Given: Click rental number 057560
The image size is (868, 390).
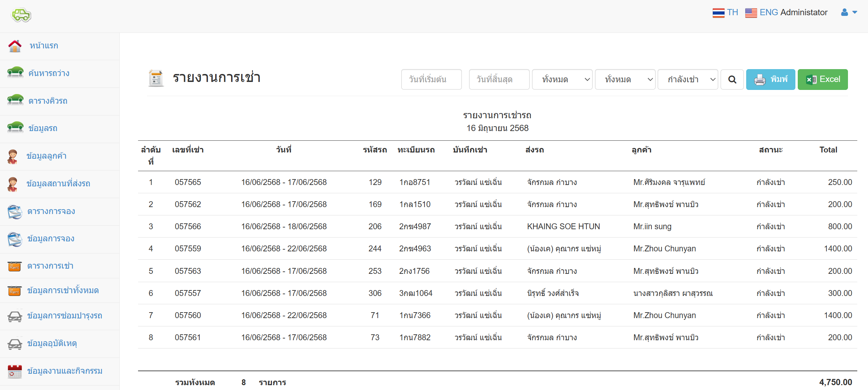Looking at the screenshot, I should pos(188,315).
